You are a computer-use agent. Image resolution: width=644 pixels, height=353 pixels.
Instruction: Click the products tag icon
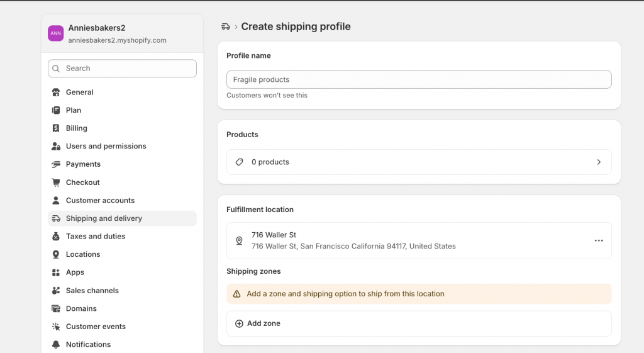(x=239, y=162)
